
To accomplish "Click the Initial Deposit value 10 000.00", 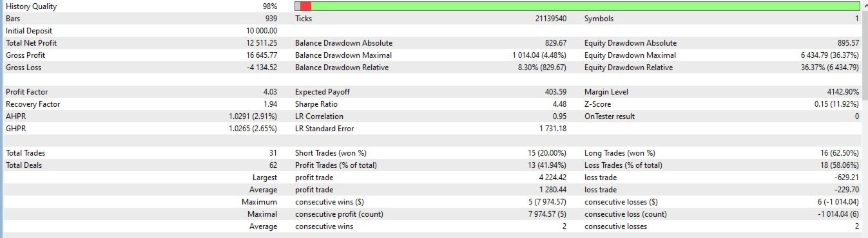I will tap(260, 31).
